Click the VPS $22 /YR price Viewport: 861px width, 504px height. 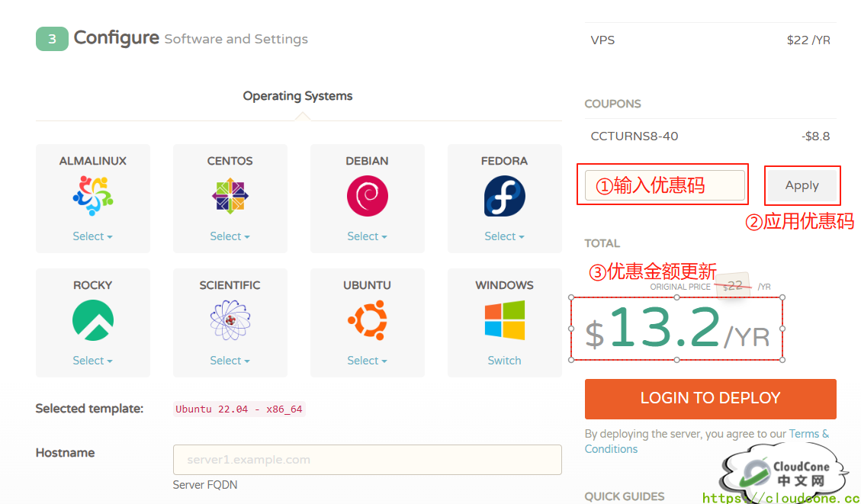coord(808,40)
